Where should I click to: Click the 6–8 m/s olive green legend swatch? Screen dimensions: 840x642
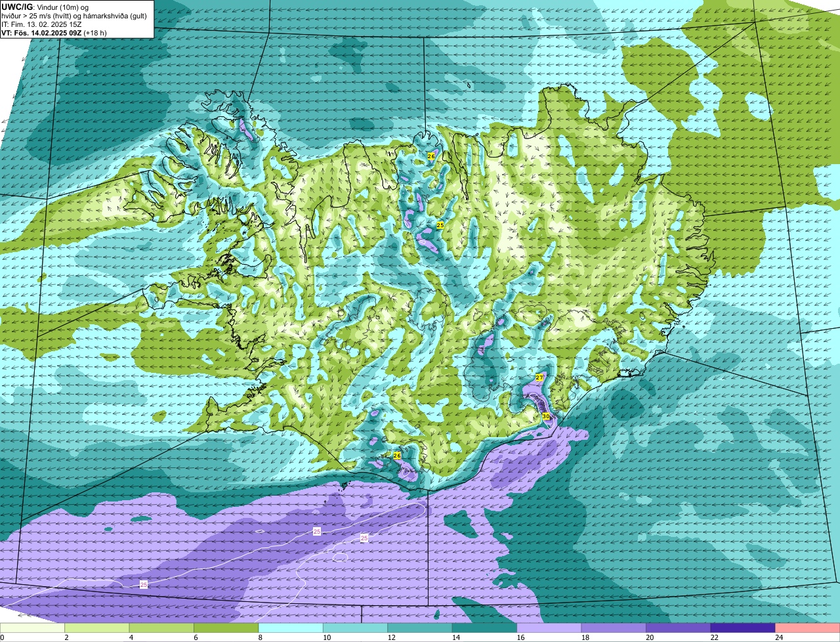point(226,628)
